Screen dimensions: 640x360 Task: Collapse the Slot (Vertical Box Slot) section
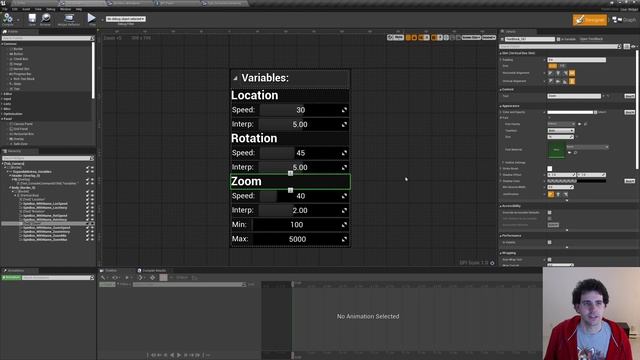(501, 53)
